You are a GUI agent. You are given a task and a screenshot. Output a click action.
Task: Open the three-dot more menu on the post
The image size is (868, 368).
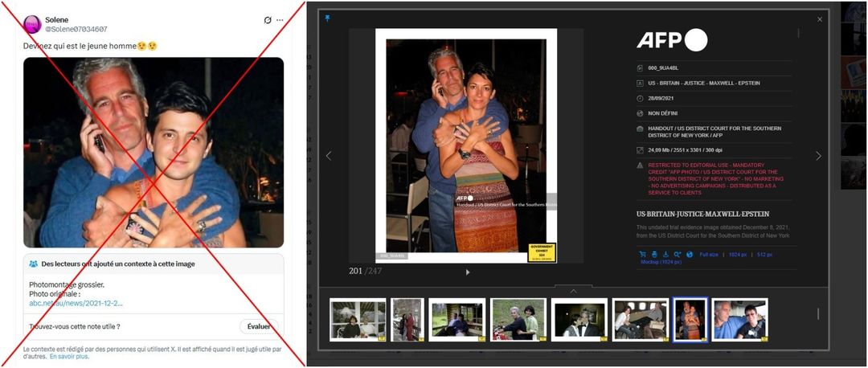280,20
